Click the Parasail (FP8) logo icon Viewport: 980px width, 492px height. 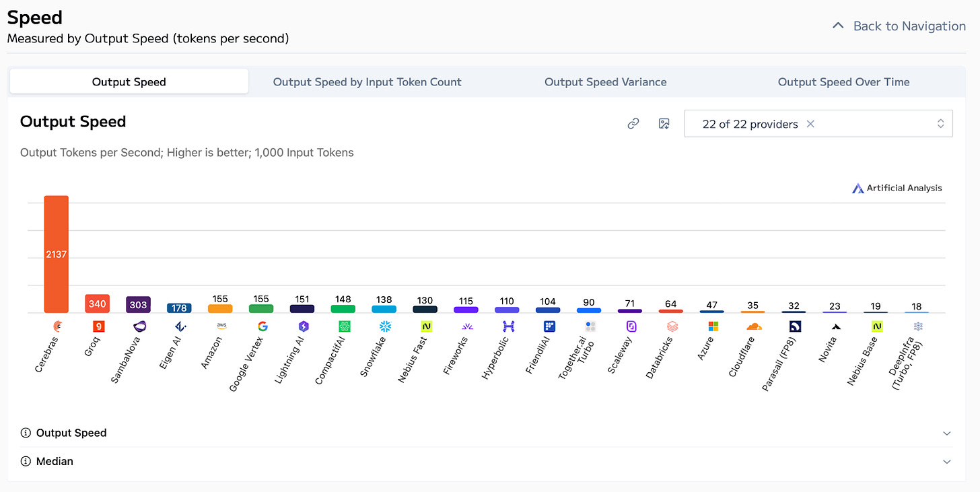pos(796,326)
